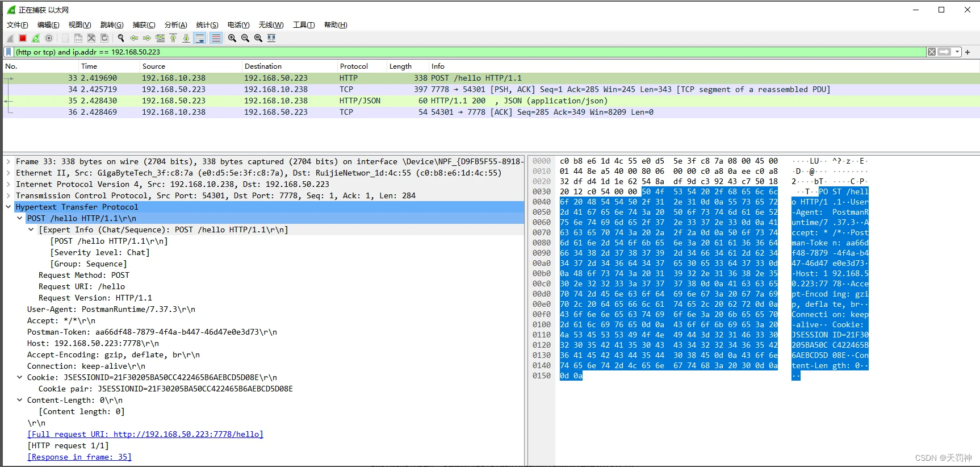Click the save capture file icon
The image size is (980, 467).
[x=78, y=38]
